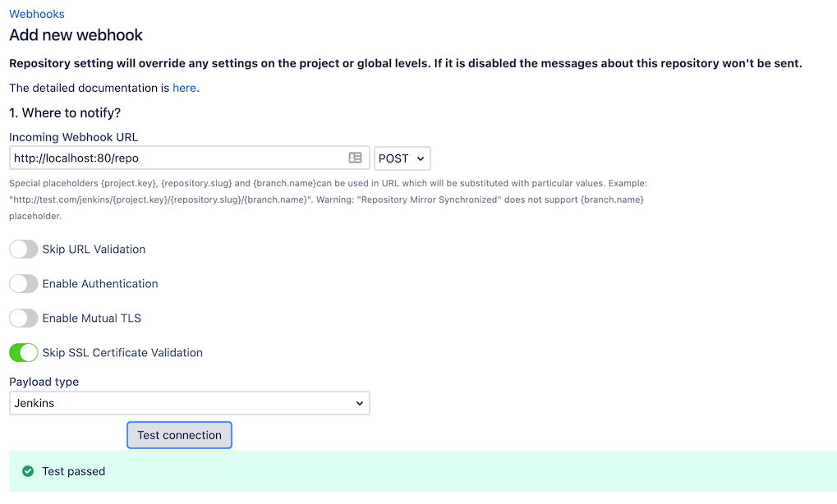Click the Enable Mutual TLS label

tap(92, 318)
